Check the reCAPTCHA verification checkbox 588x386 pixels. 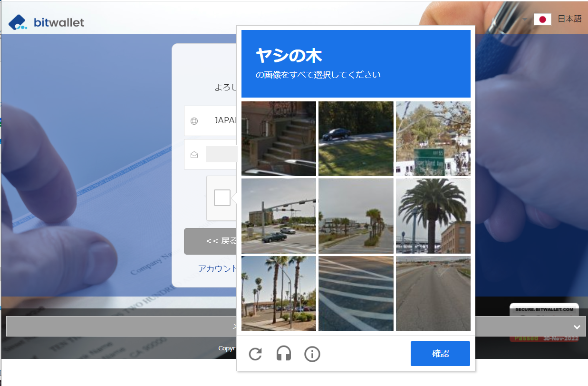(222, 198)
